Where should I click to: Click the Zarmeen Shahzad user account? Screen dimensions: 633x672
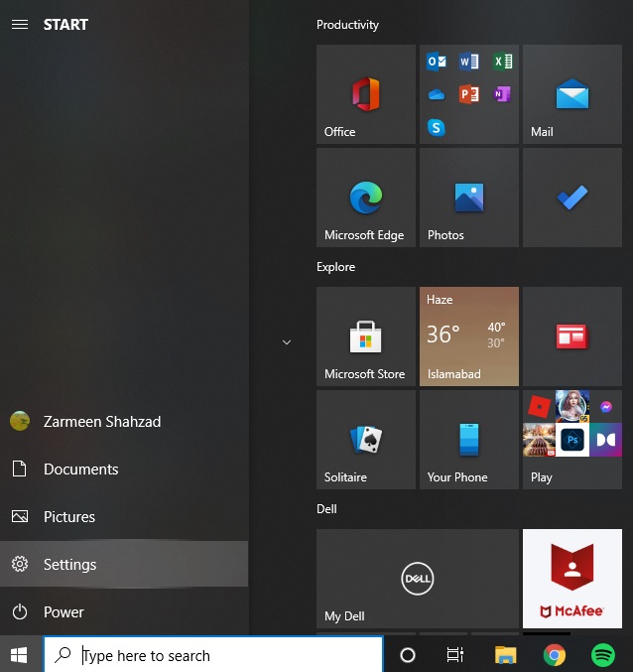tap(101, 422)
